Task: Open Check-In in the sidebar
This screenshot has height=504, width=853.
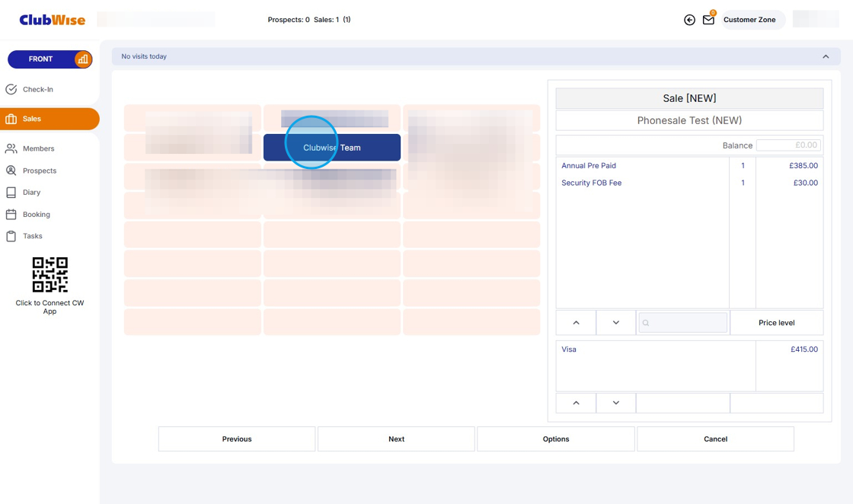Action: coord(50,89)
